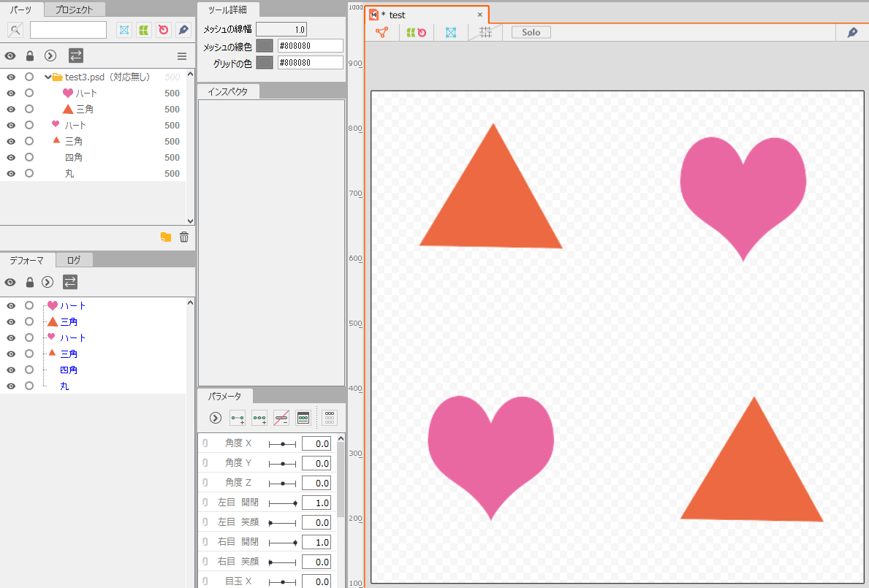
Task: Click the grid display icon in canvas toolbar
Action: tap(485, 32)
